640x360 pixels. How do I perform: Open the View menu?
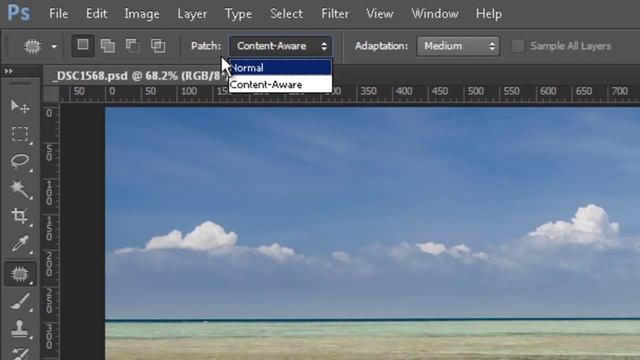[x=379, y=13]
